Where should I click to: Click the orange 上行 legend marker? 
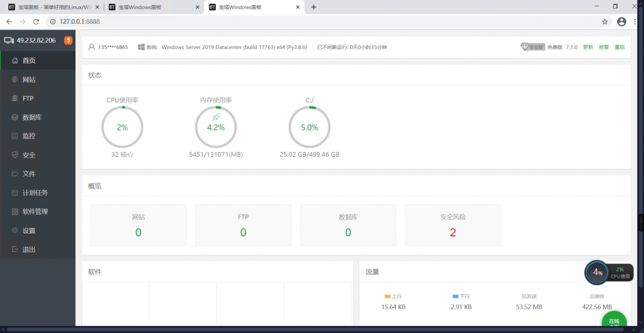(387, 296)
